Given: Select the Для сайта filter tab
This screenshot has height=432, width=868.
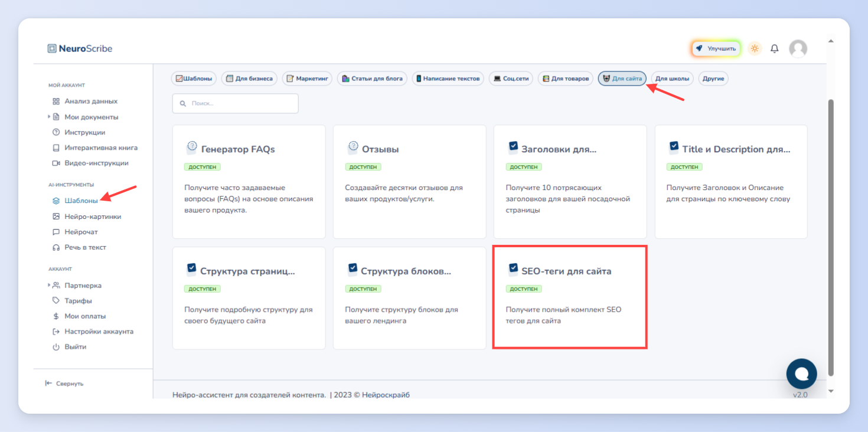Looking at the screenshot, I should (622, 78).
